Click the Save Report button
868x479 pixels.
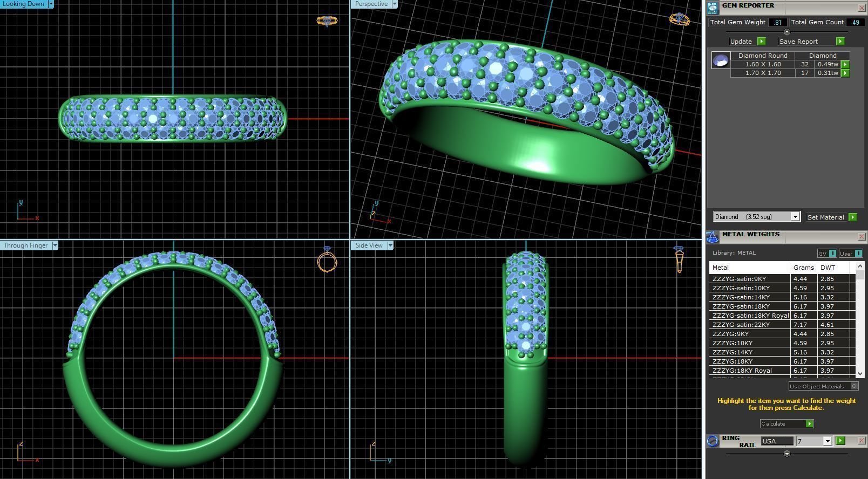[x=806, y=42]
